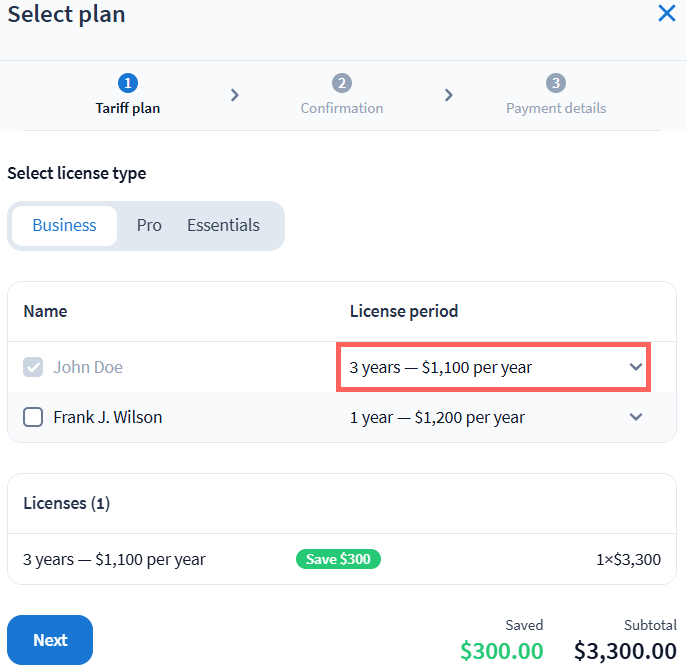
Task: Click arrow between Tariff plan and Confirmation
Action: click(235, 95)
